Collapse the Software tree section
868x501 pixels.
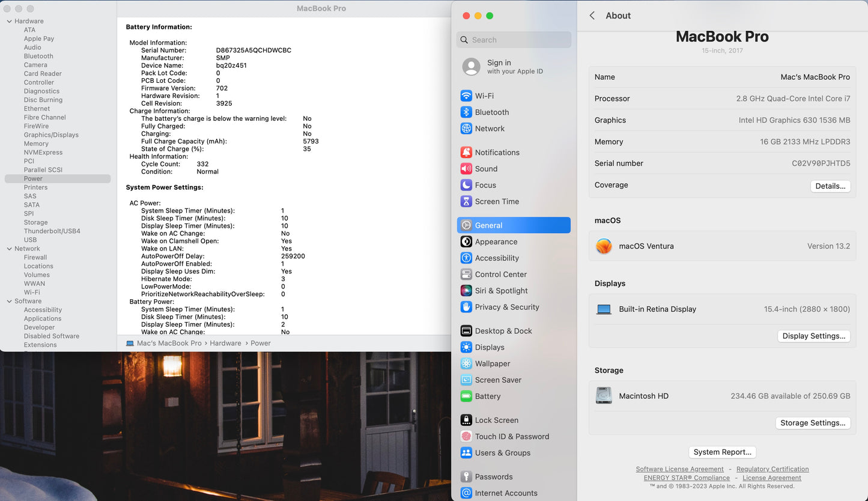point(9,302)
